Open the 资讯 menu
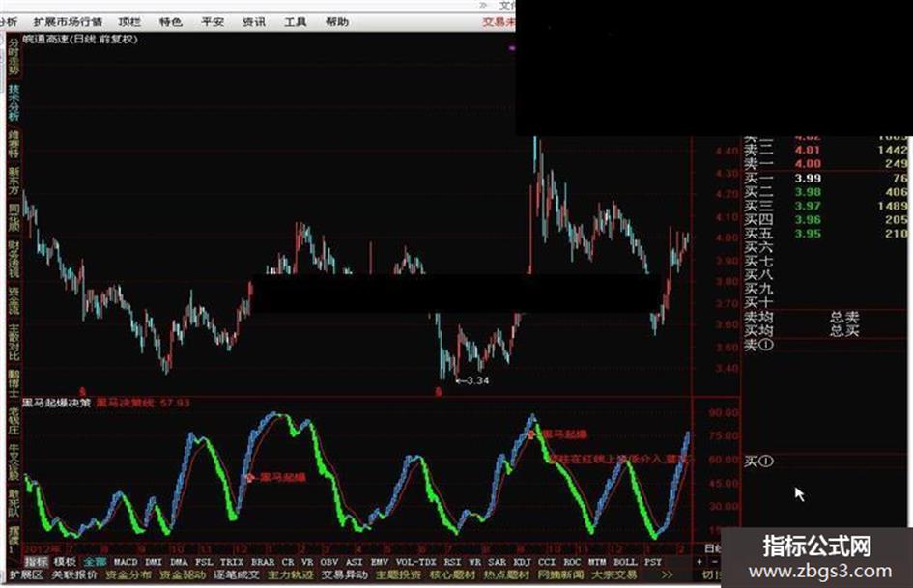 click(x=254, y=22)
